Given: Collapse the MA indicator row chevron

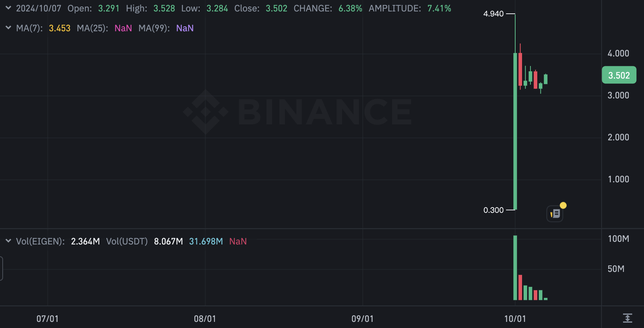Looking at the screenshot, I should coord(8,28).
